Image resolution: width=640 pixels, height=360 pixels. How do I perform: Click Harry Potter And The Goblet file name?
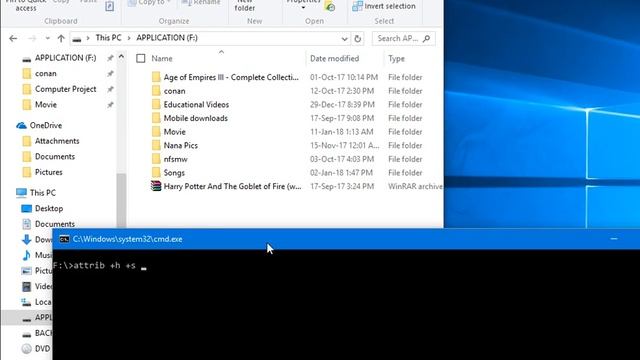232,186
